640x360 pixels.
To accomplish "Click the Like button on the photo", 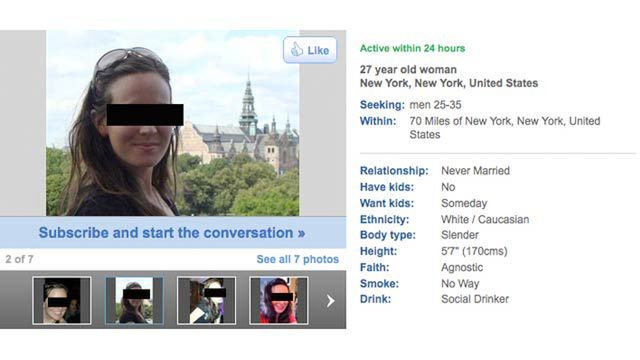I will click(x=310, y=50).
